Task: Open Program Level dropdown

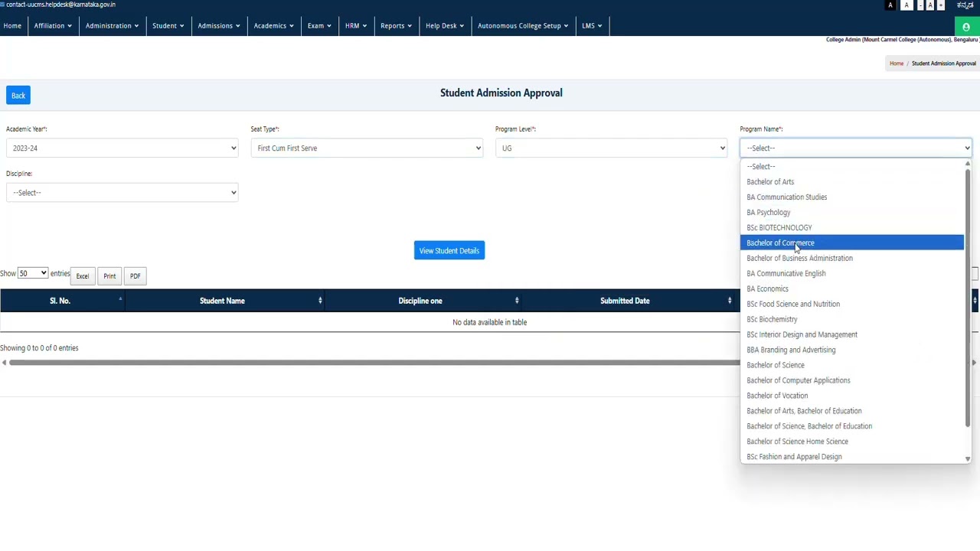Action: point(611,148)
